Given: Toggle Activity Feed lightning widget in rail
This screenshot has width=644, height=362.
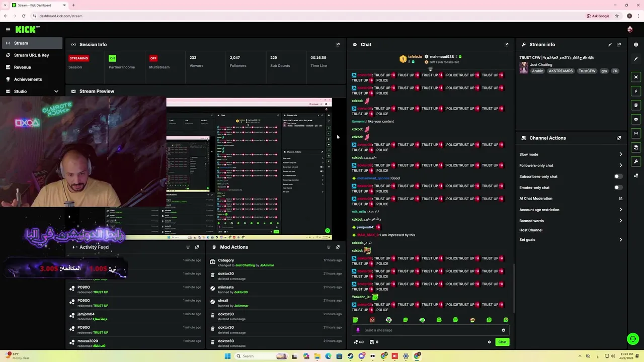Looking at the screenshot, I should (x=636, y=91).
